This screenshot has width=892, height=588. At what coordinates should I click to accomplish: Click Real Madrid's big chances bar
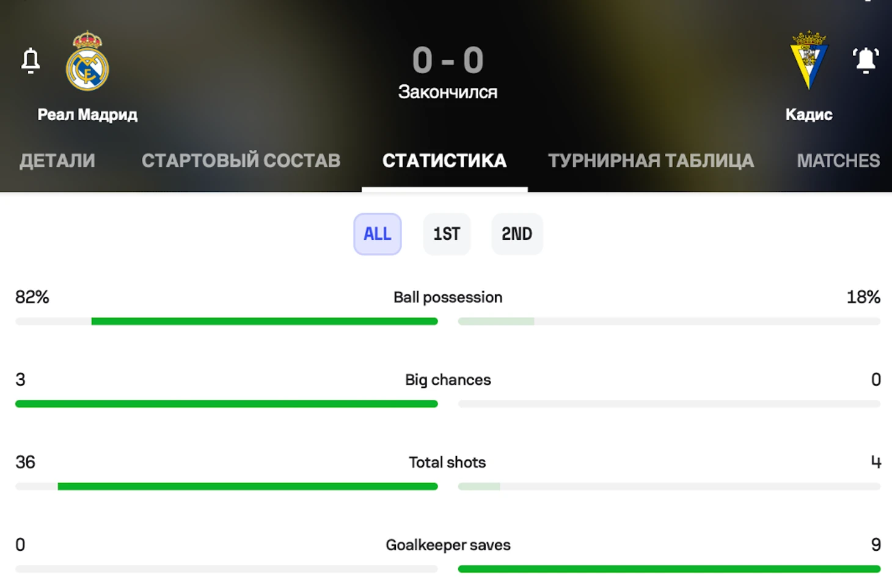[226, 404]
